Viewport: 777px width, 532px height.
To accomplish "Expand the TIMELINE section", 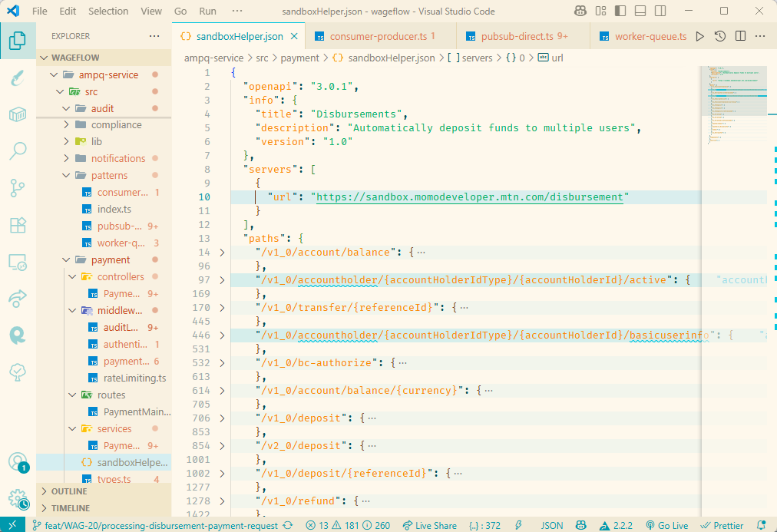I will [x=104, y=508].
